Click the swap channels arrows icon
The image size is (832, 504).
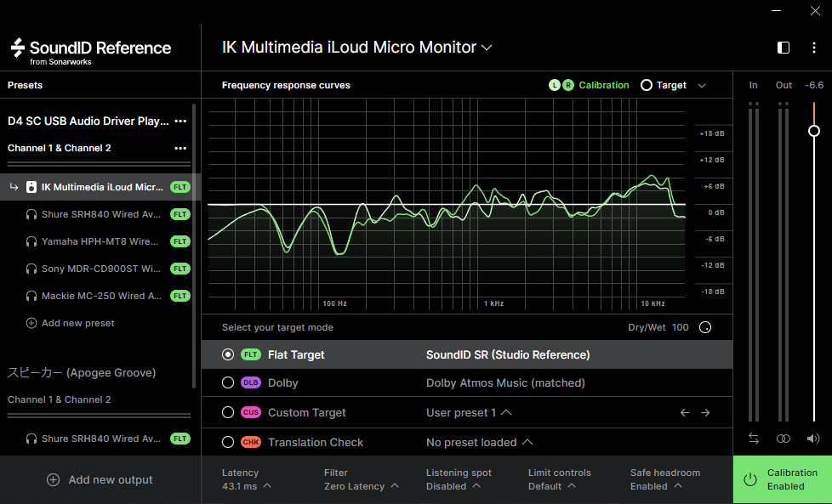[754, 439]
